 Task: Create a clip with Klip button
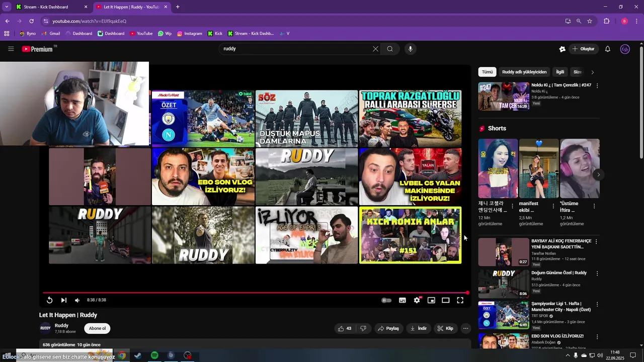pos(445,328)
